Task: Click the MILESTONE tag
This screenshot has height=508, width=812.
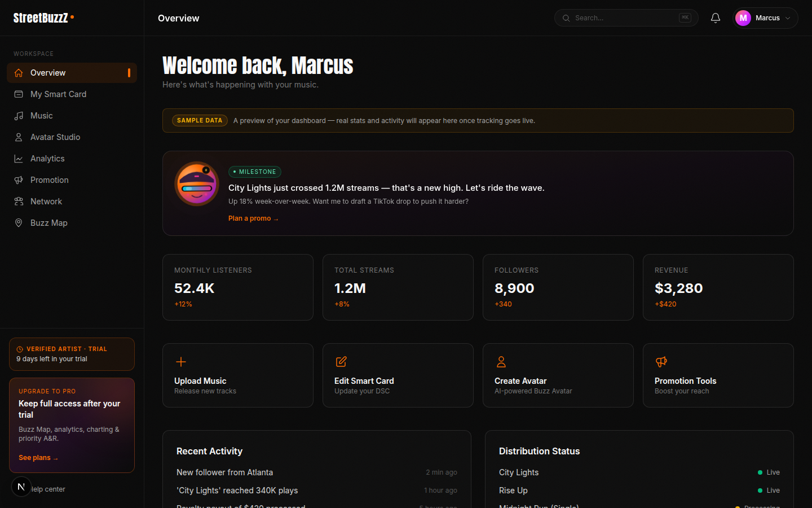Action: coord(255,172)
